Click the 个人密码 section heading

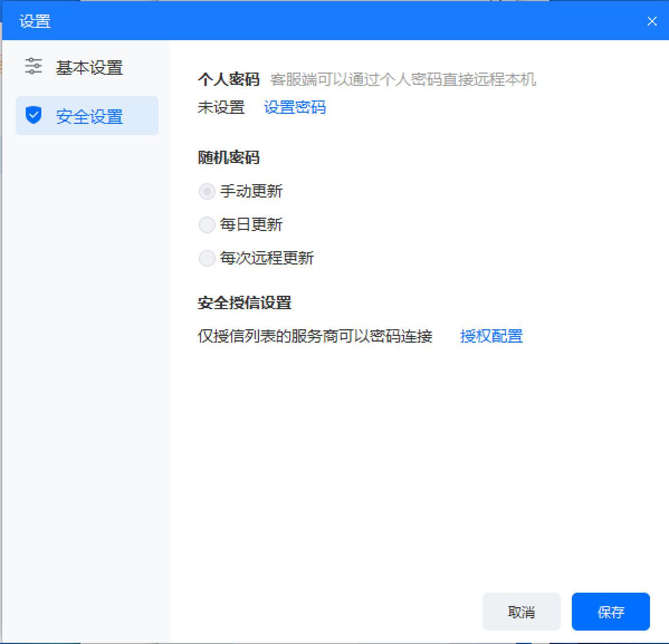click(228, 79)
